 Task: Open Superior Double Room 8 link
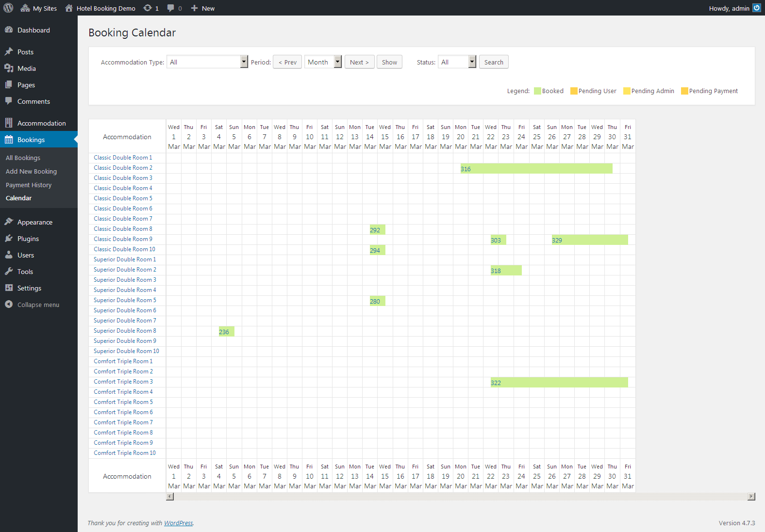click(125, 331)
